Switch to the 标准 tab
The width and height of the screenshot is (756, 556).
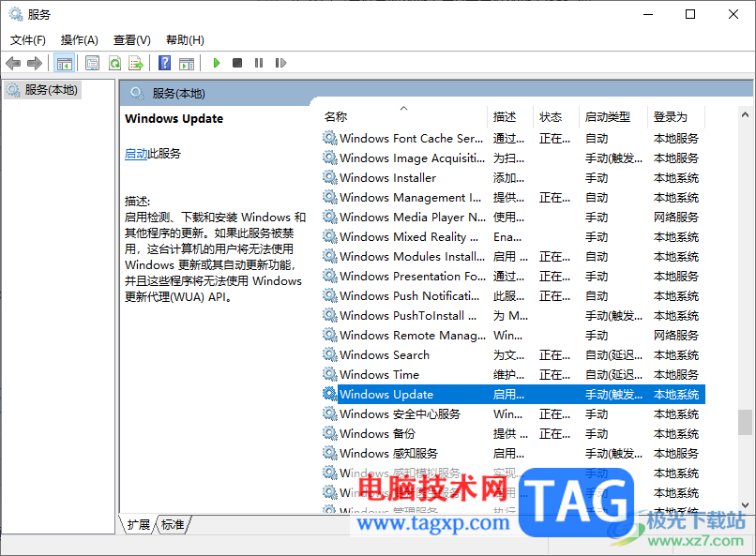(173, 524)
